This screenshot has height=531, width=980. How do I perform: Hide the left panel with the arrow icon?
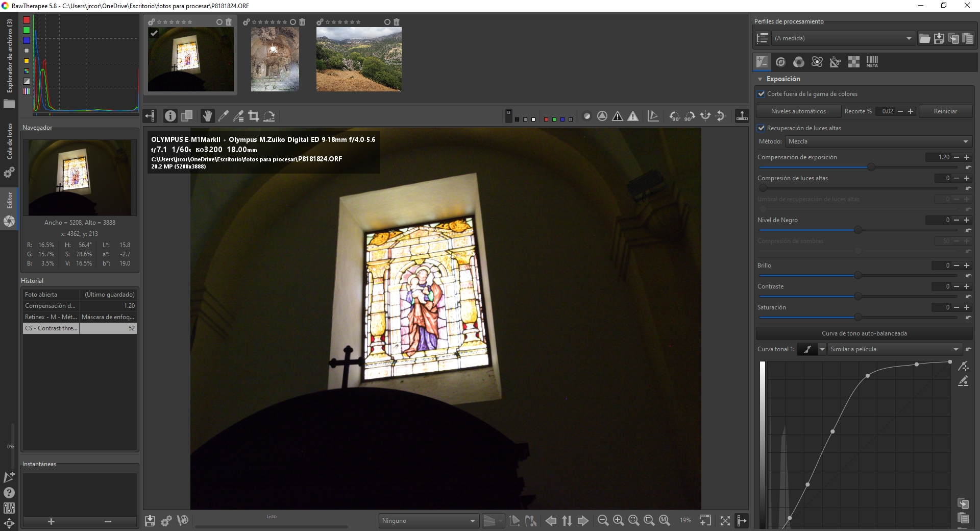pyautogui.click(x=150, y=116)
